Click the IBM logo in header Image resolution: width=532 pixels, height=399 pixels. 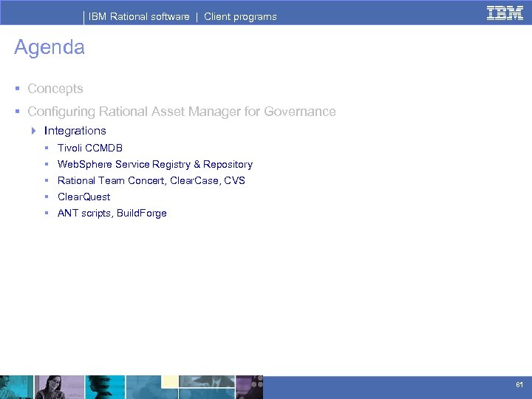[505, 13]
